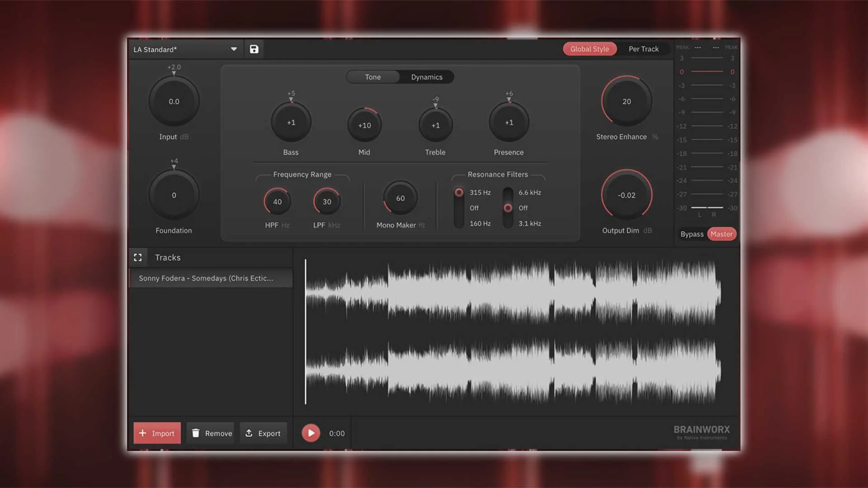Click the Import button with plus icon
The width and height of the screenshot is (868, 488).
tap(157, 433)
